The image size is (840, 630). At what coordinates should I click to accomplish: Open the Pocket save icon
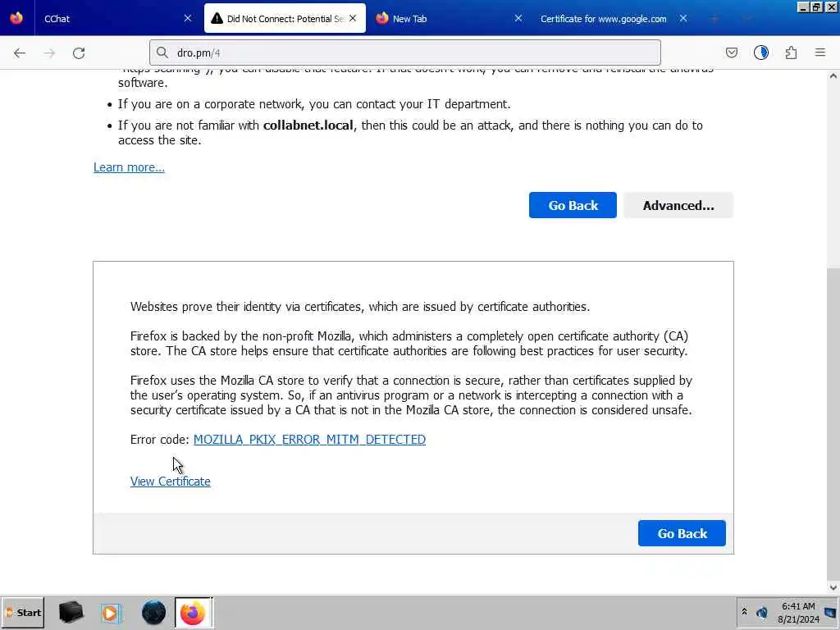[731, 52]
